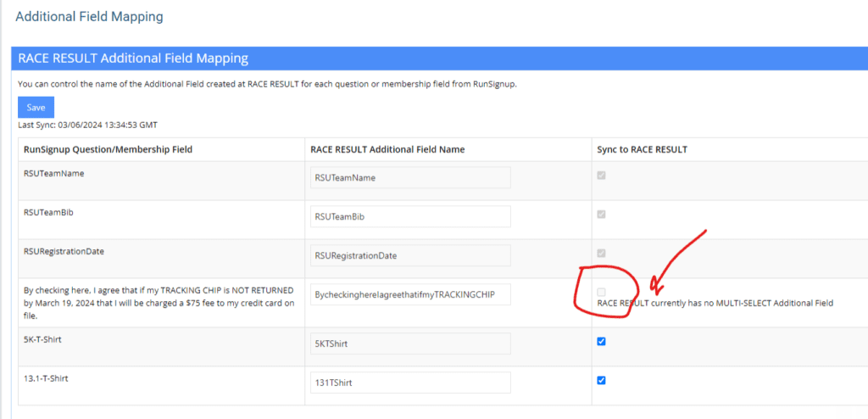Viewport: 868px width, 419px height.
Task: Toggle sync checkbox for RSURegistrationDate
Action: point(601,253)
